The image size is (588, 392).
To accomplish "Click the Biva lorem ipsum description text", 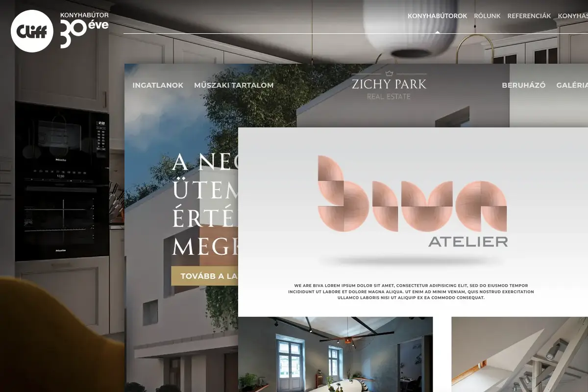I will point(411,292).
